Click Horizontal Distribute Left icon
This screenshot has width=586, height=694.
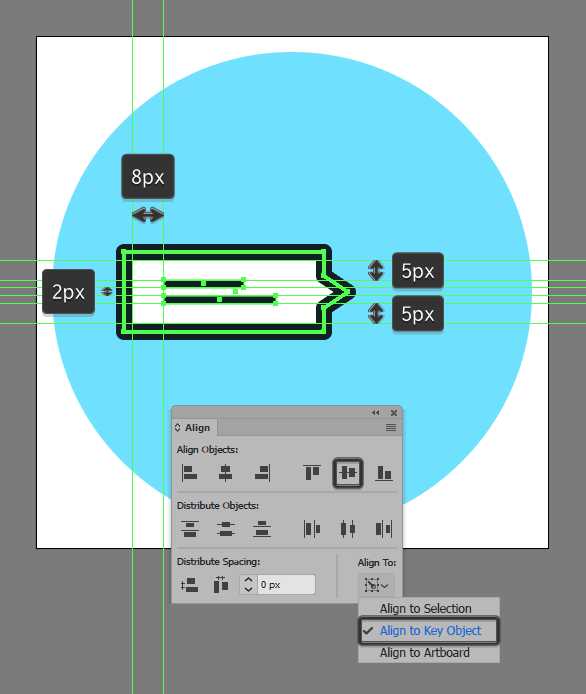pyautogui.click(x=312, y=529)
